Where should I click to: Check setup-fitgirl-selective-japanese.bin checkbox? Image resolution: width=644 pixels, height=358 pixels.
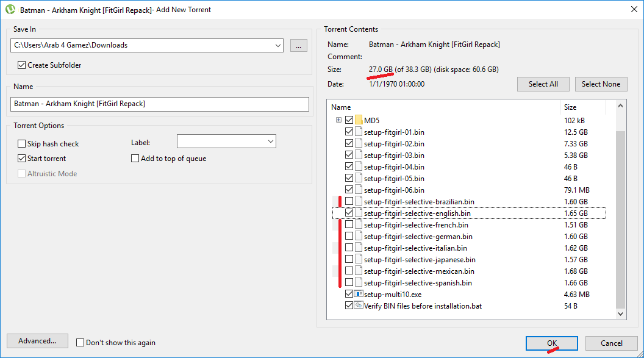[x=349, y=259]
